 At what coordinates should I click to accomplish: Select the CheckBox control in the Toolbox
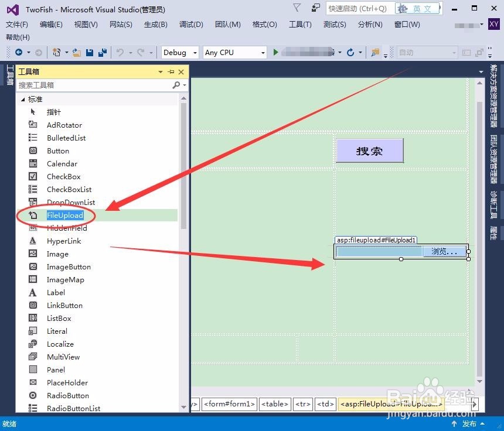tap(63, 176)
